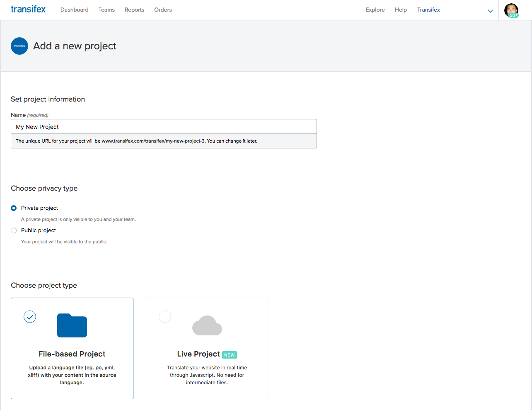Select the Public project radio button
This screenshot has width=532, height=410.
(x=14, y=230)
